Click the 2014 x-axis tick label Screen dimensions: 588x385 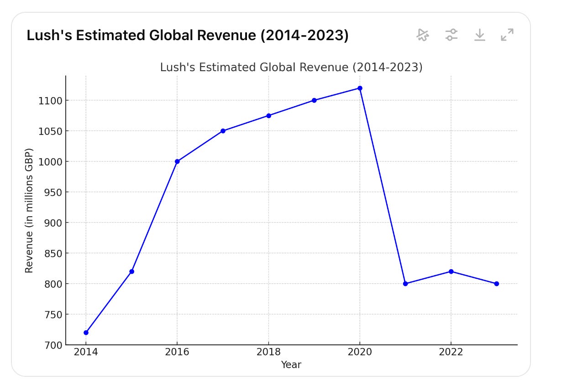click(86, 352)
